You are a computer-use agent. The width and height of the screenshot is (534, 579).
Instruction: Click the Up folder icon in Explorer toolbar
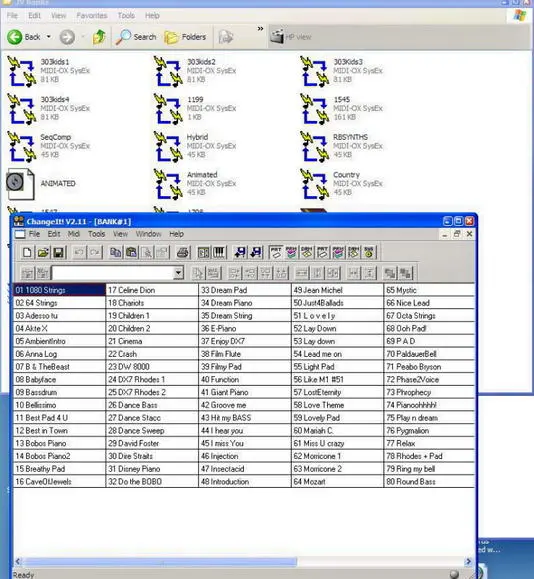[x=99, y=37]
